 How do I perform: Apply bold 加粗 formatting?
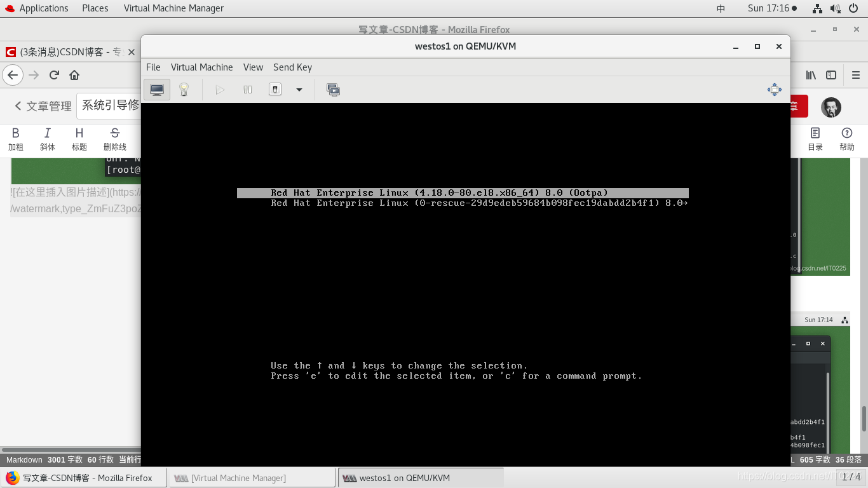16,139
